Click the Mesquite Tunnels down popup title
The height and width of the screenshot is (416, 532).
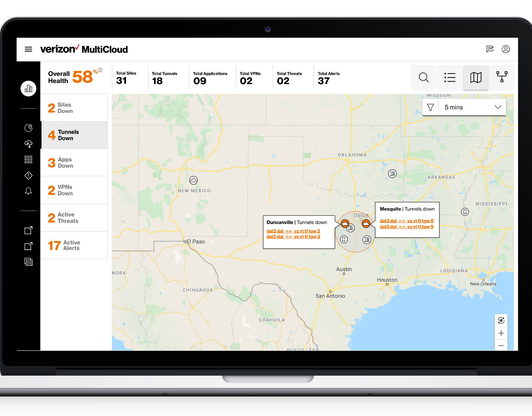(x=407, y=209)
